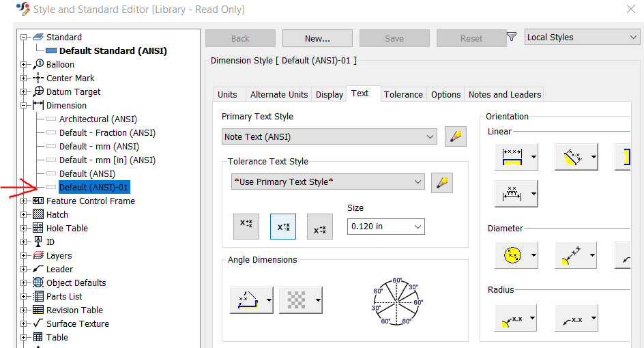Click the checkered angle dimension icon

click(x=297, y=300)
